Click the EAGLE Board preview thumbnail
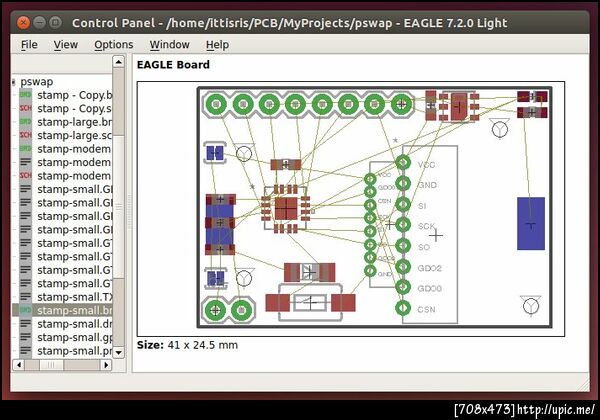This screenshot has width=600, height=420. click(351, 209)
